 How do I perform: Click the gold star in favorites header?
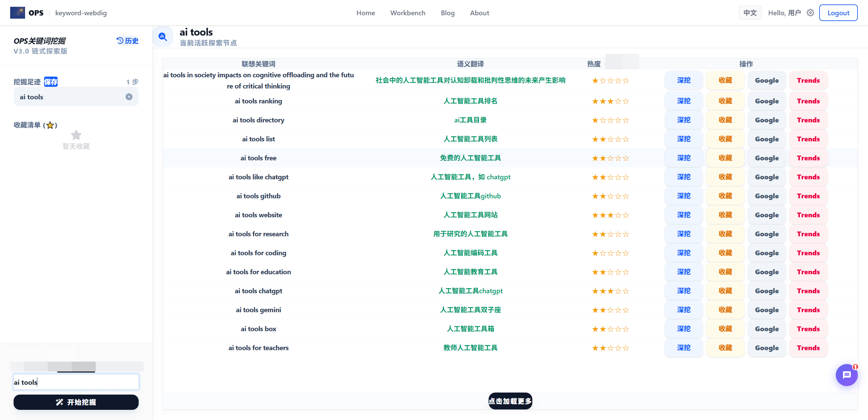[x=50, y=125]
